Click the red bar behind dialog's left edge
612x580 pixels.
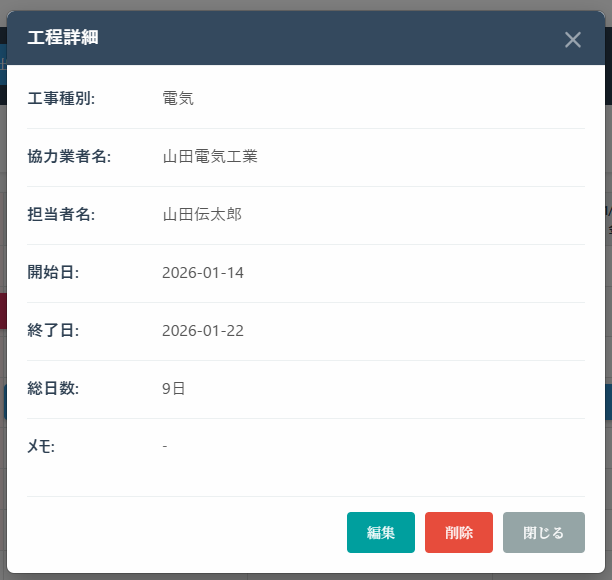point(3,311)
